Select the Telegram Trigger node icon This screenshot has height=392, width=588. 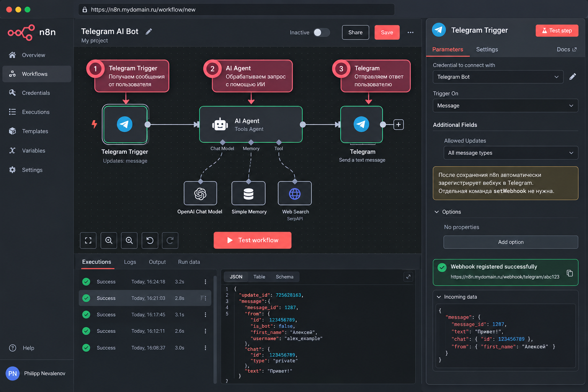125,124
